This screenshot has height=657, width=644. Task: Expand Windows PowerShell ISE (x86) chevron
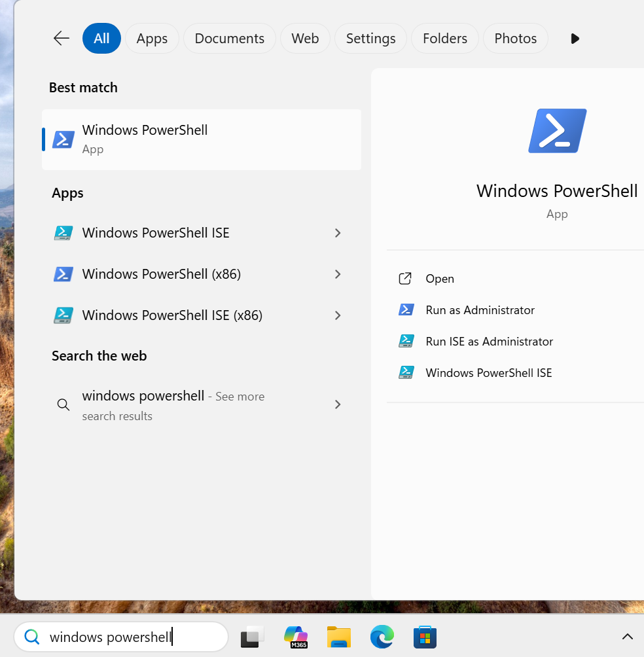click(338, 315)
